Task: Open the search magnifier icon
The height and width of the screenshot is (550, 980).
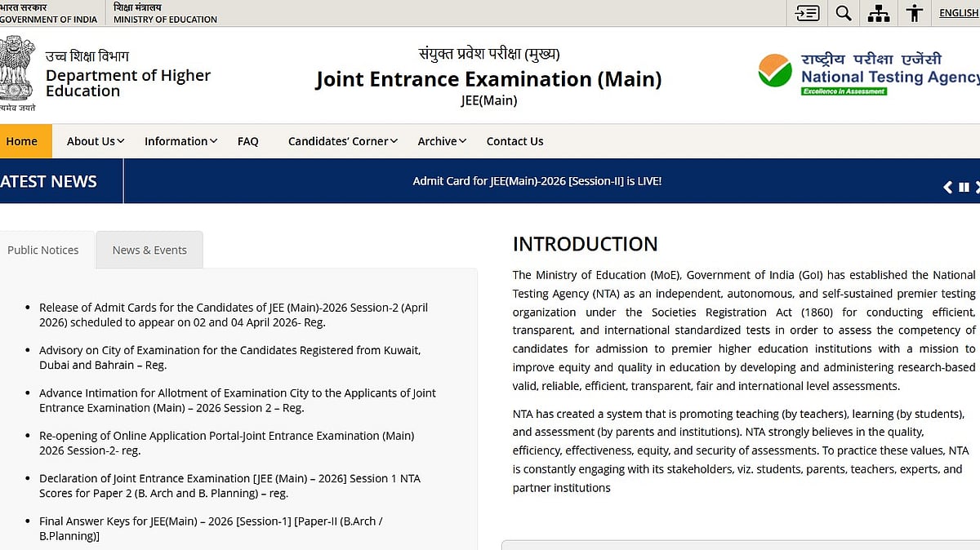Action: coord(844,13)
